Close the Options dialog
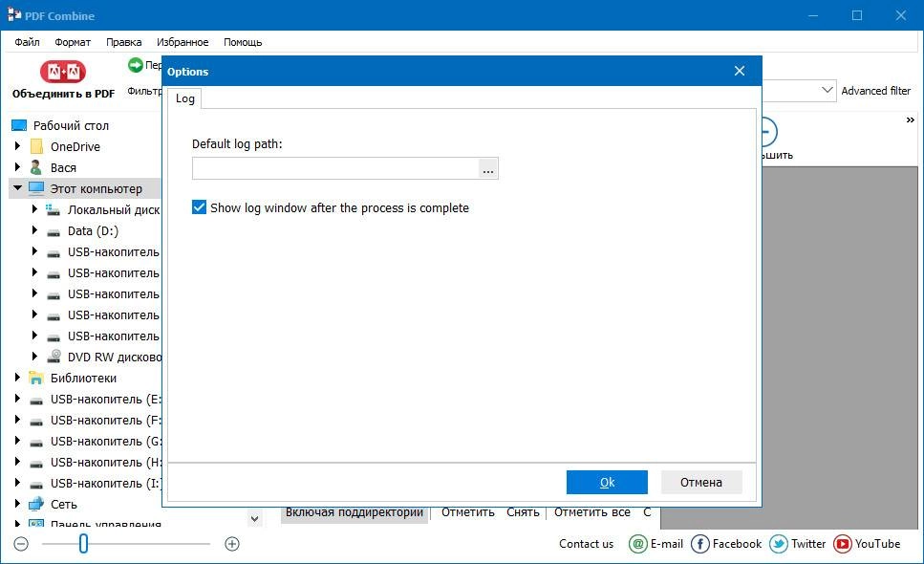This screenshot has width=924, height=564. pos(740,71)
